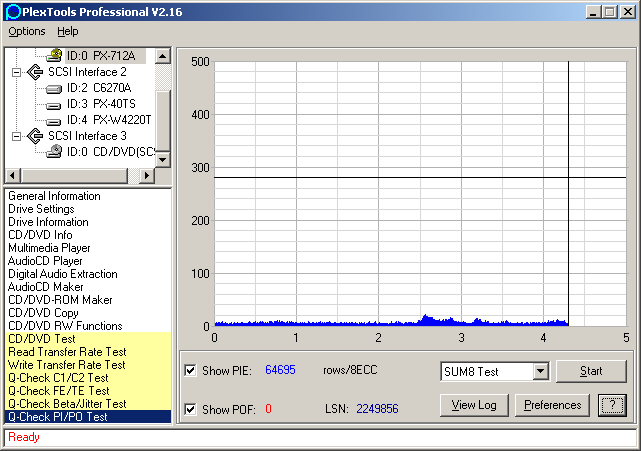Open the Options menu
The image size is (641, 451).
point(27,31)
